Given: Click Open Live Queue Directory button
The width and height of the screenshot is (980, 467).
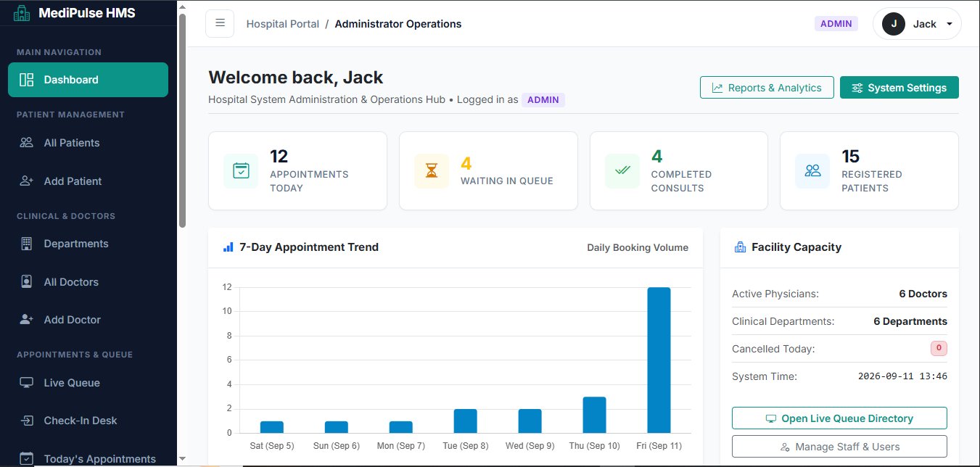Looking at the screenshot, I should tap(839, 418).
